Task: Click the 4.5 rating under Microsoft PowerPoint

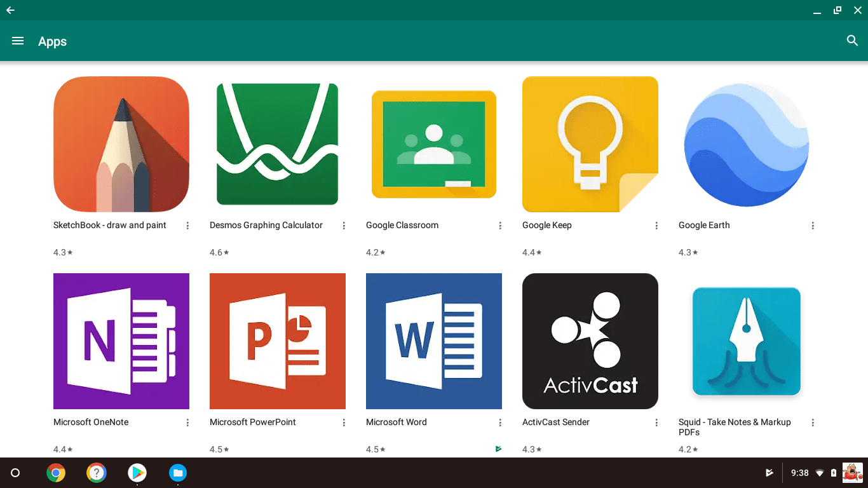Action: 219,449
